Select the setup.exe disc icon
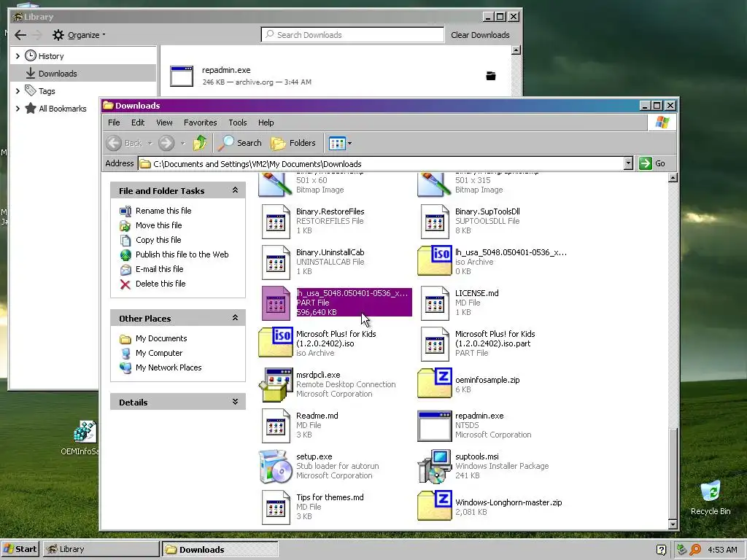The width and height of the screenshot is (747, 560). pos(276,467)
